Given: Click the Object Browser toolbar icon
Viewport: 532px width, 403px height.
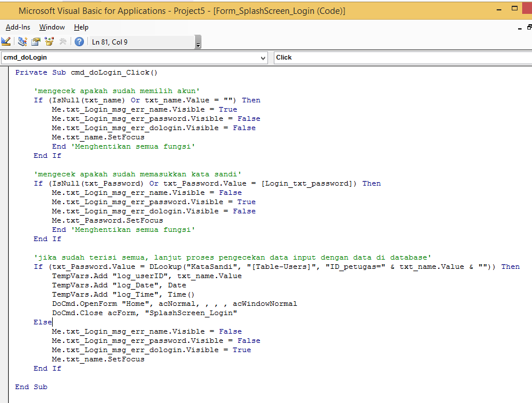Looking at the screenshot, I should pyautogui.click(x=49, y=41).
